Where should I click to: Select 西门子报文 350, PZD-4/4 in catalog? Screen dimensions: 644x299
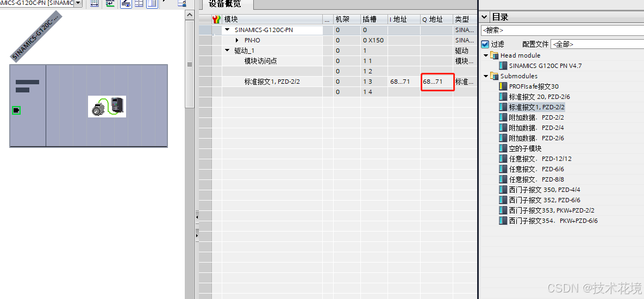click(x=545, y=190)
